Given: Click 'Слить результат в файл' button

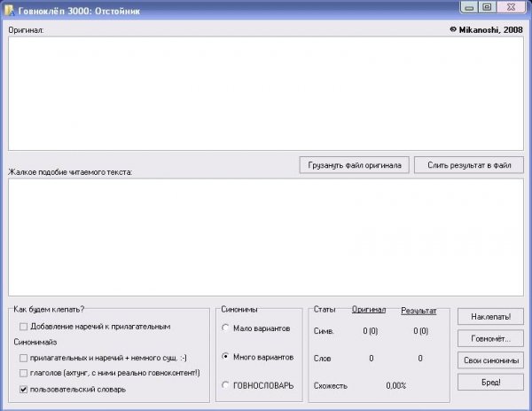Looking at the screenshot, I should [x=468, y=164].
